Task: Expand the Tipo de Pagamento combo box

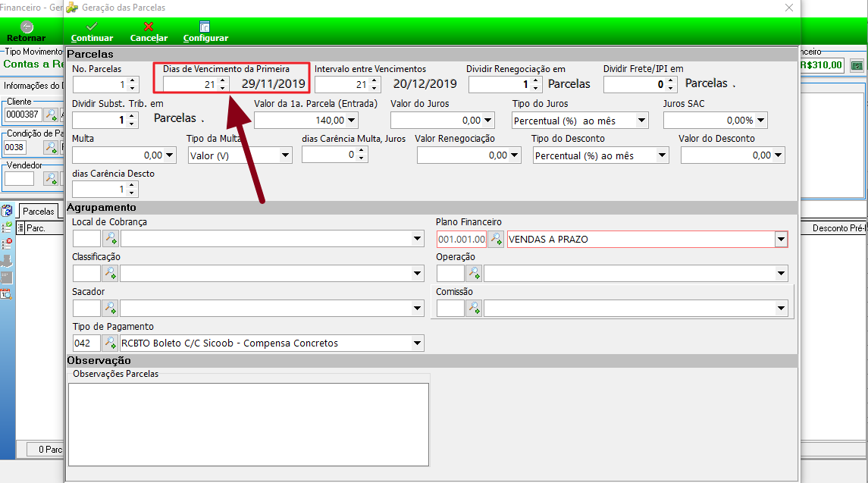Action: (417, 343)
